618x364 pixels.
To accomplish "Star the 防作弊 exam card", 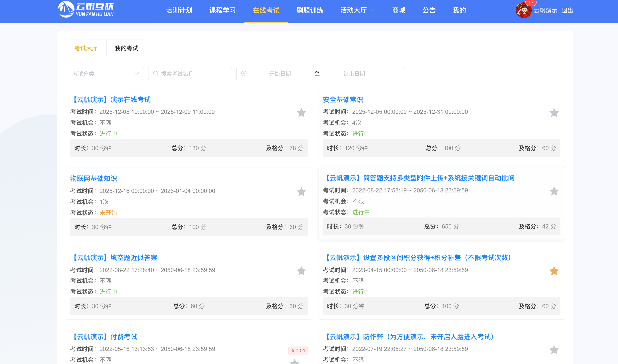I will 554,350.
